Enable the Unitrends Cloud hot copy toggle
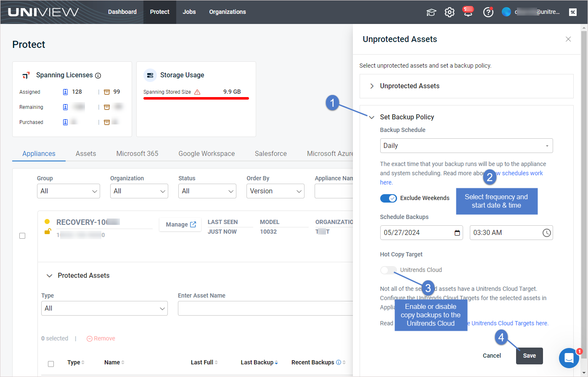588x377 pixels. [389, 270]
